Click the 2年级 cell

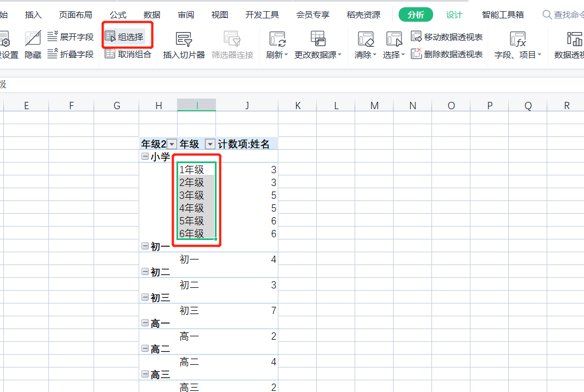coord(197,182)
